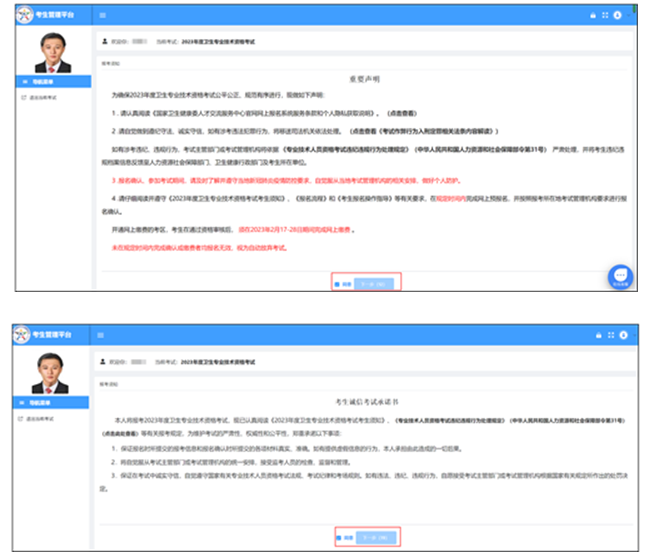Click person icon beside 欢迎你 on 重要声明 page

(x=105, y=41)
